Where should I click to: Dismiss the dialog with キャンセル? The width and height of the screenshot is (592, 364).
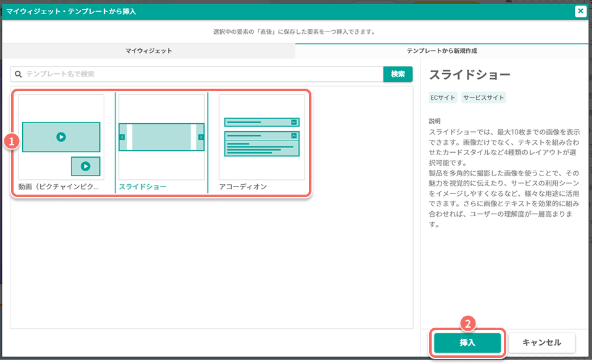tap(541, 342)
